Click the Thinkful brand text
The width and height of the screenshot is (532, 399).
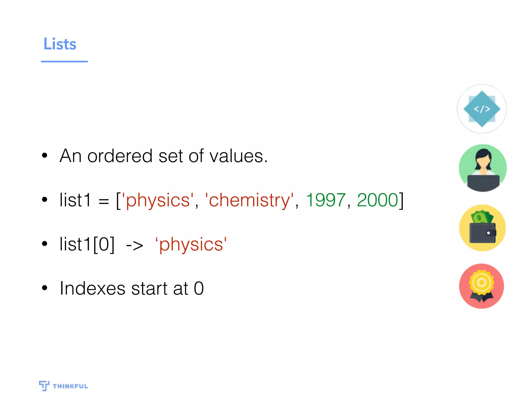[x=70, y=386]
